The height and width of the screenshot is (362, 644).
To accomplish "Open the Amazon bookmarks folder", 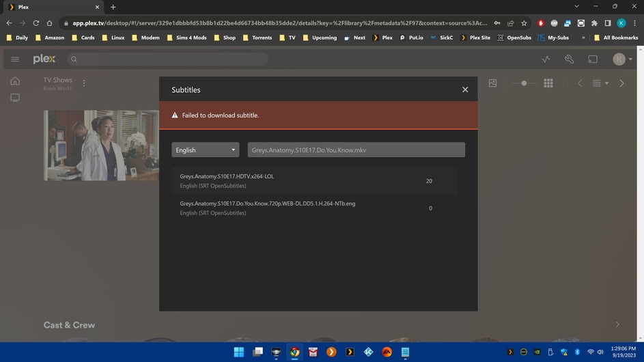I will [50, 38].
